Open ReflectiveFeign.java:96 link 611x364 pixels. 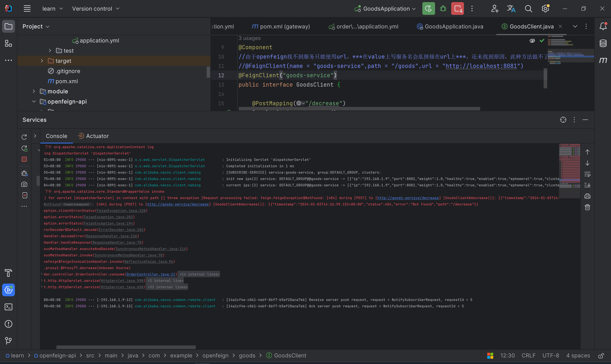coord(149,261)
